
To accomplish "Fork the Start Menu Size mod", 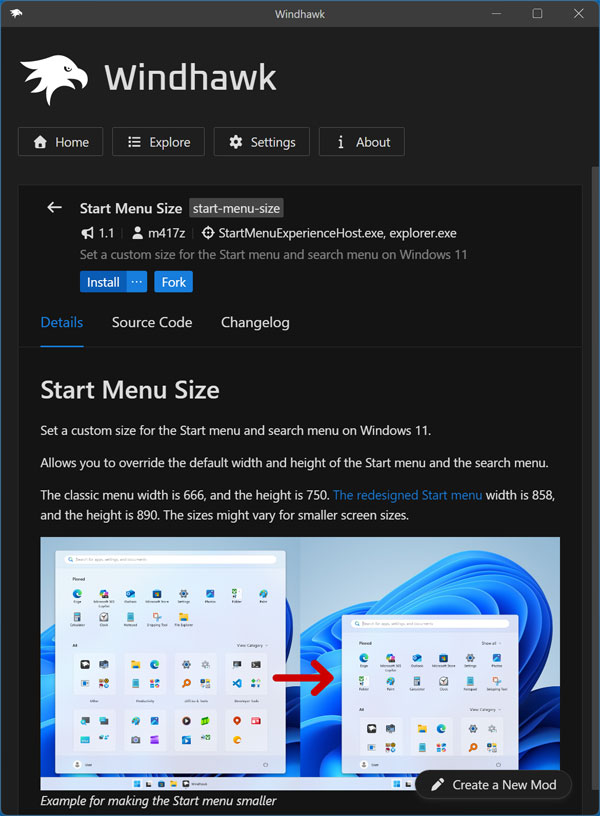I will (x=173, y=282).
